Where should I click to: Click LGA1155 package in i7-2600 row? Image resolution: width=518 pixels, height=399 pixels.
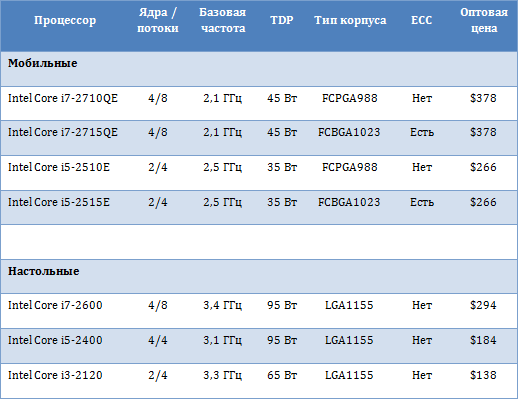point(349,305)
